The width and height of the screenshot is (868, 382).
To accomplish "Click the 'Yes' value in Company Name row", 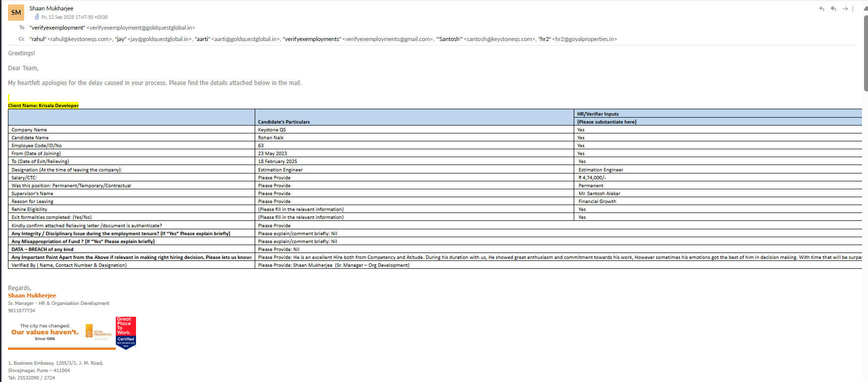I will (581, 129).
